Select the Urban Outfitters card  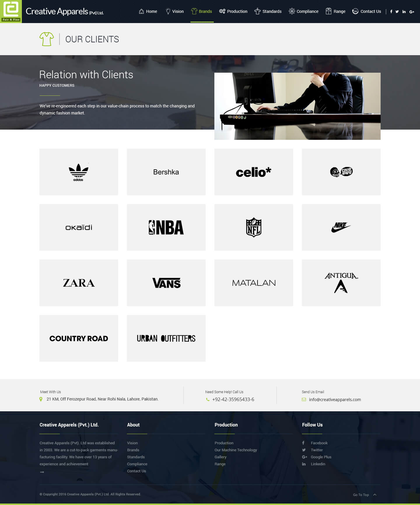(x=166, y=338)
